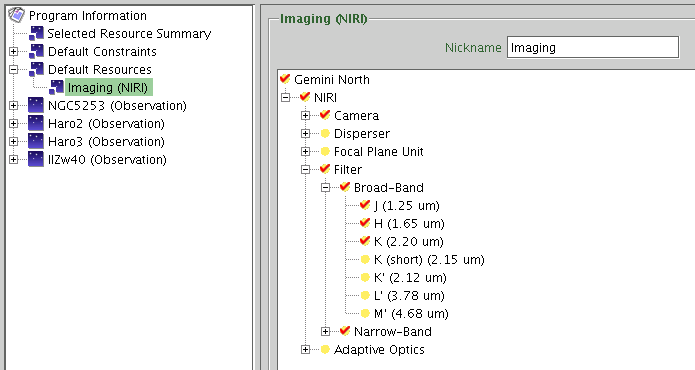Viewport: 695px width, 370px height.
Task: Uncheck the K (2.20 um) filter
Action: point(365,241)
